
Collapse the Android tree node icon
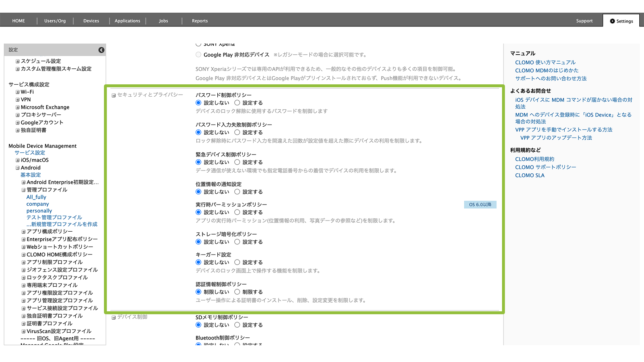point(17,168)
